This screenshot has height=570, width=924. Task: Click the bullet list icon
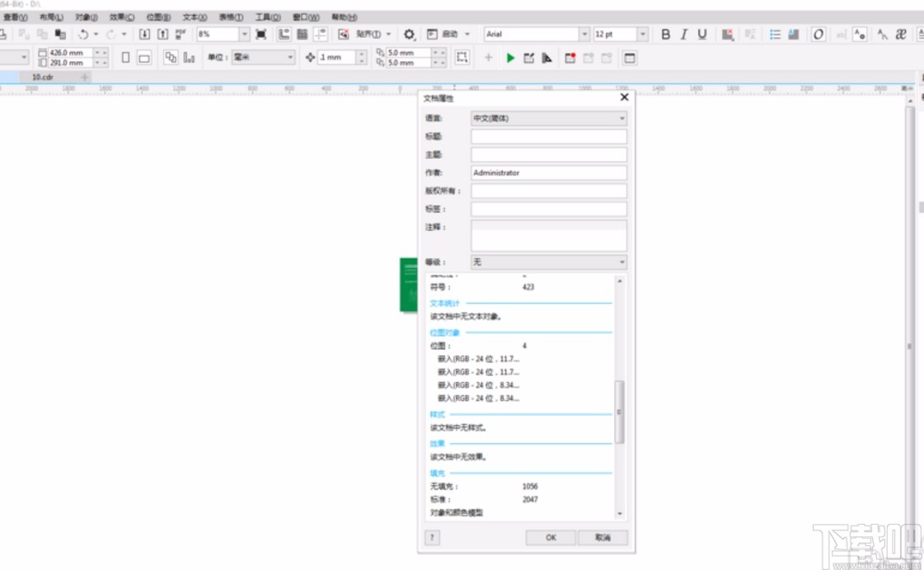point(775,35)
